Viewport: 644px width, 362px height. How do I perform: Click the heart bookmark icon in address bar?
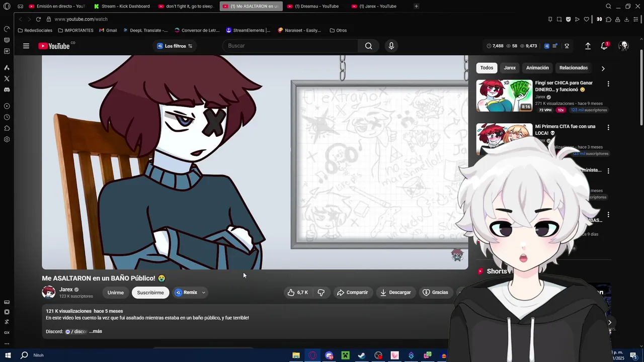(586, 19)
